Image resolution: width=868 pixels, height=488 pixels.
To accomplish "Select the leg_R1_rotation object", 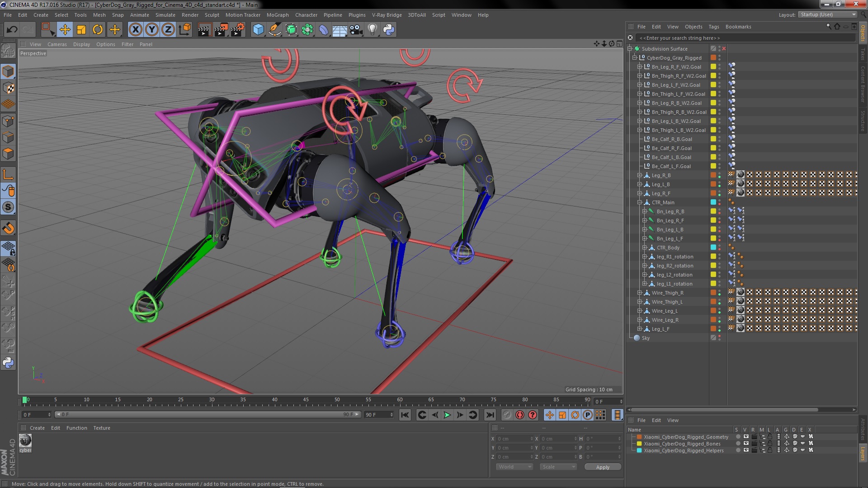I will pos(675,257).
